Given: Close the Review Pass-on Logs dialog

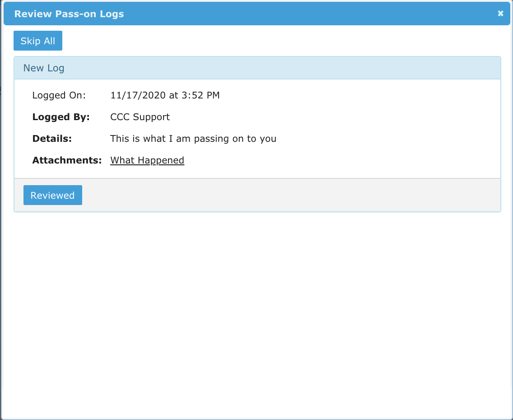Looking at the screenshot, I should tap(500, 14).
